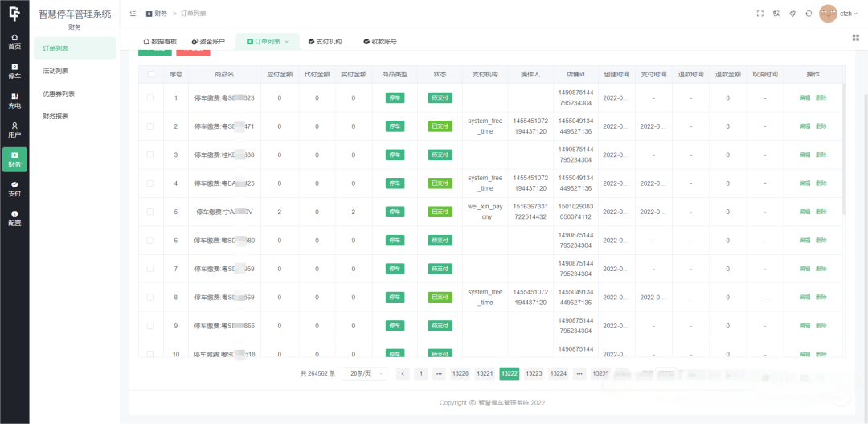
Task: Switch to the 数据看板 tab
Action: tap(160, 42)
